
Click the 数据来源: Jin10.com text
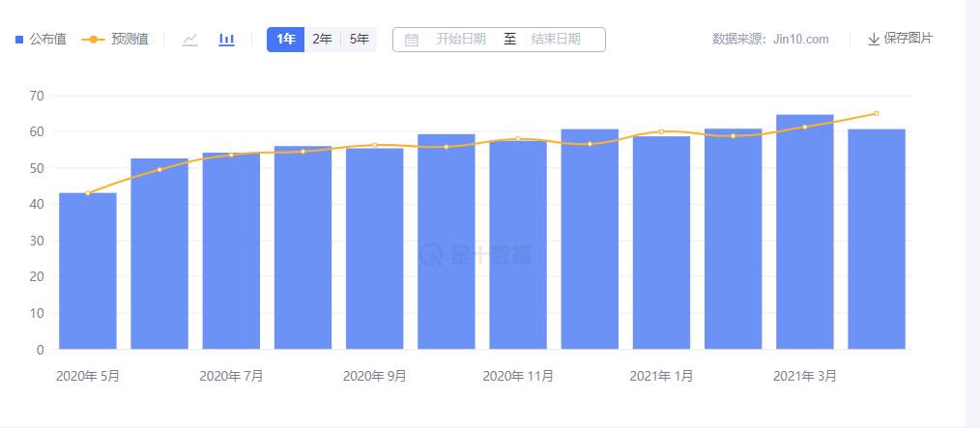click(770, 40)
